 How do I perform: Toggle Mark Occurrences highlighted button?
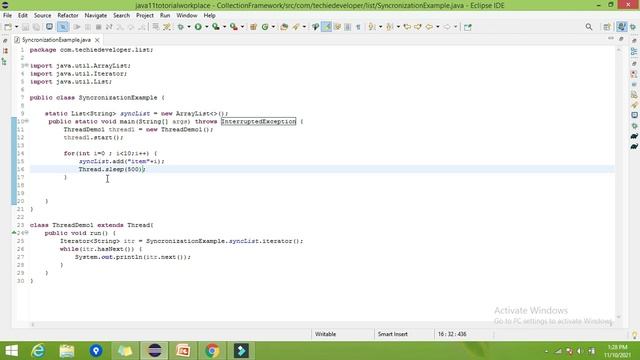(x=327, y=27)
